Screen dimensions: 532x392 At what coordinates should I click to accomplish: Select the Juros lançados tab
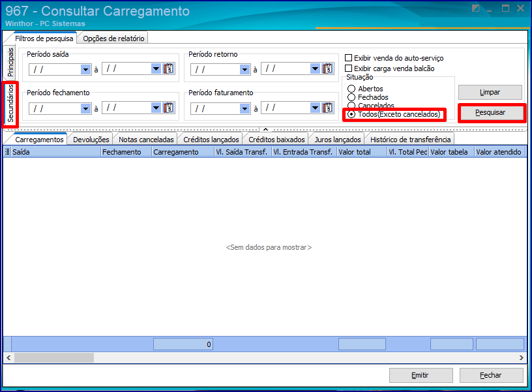(338, 140)
